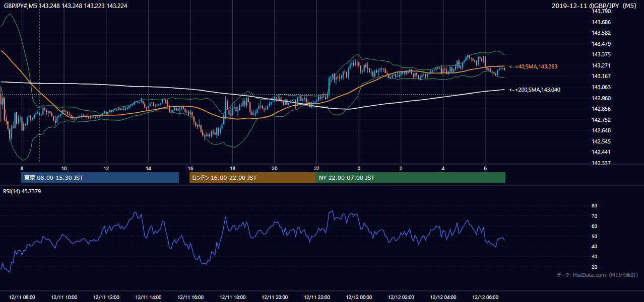Click hour label 20 under the price chart
644x302 pixels.
[275, 168]
